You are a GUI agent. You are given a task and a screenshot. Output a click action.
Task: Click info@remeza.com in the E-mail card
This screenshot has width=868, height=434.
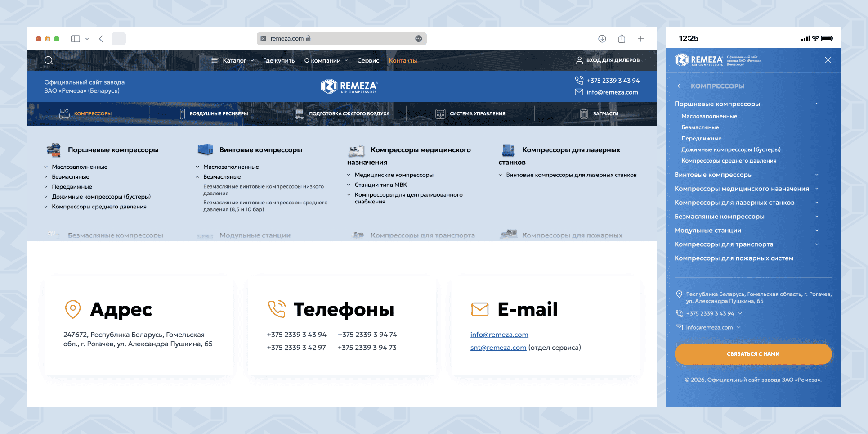tap(499, 335)
